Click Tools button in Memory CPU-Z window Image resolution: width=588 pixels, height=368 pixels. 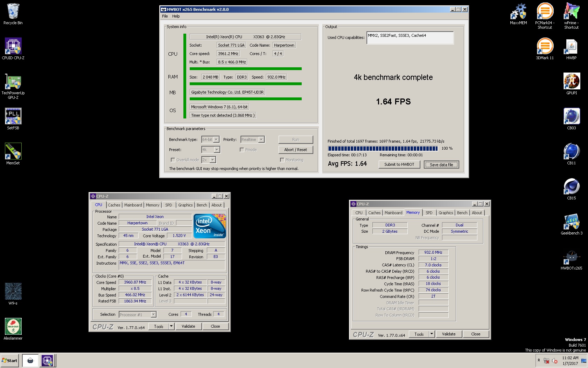click(x=419, y=334)
